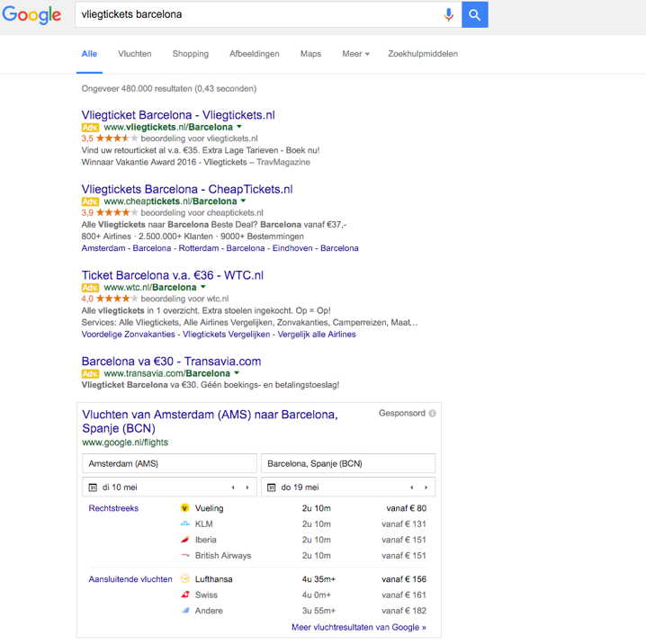Click Voordelige Zonvakanties sitelink
Image resolution: width=646 pixels, height=644 pixels.
128,335
